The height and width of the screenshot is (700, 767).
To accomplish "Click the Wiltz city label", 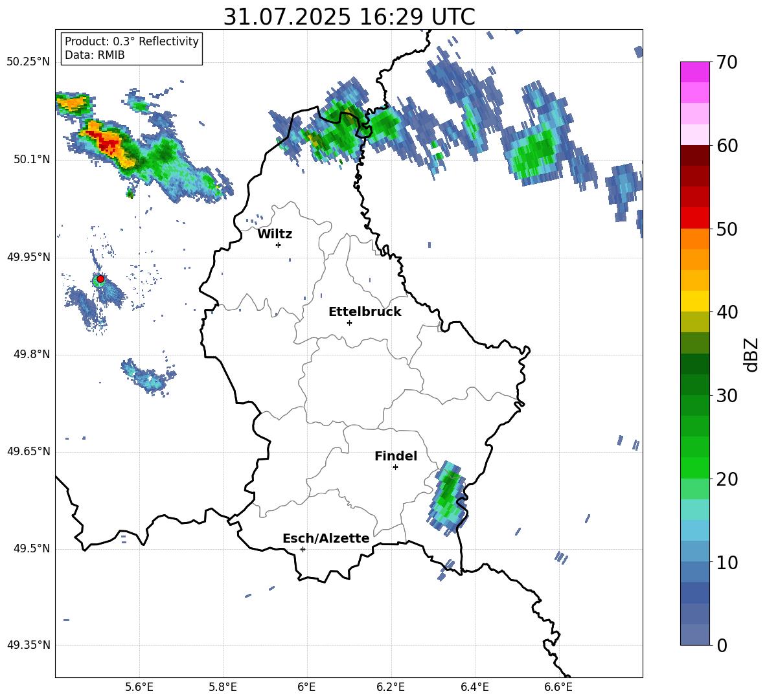I will 275,234.
